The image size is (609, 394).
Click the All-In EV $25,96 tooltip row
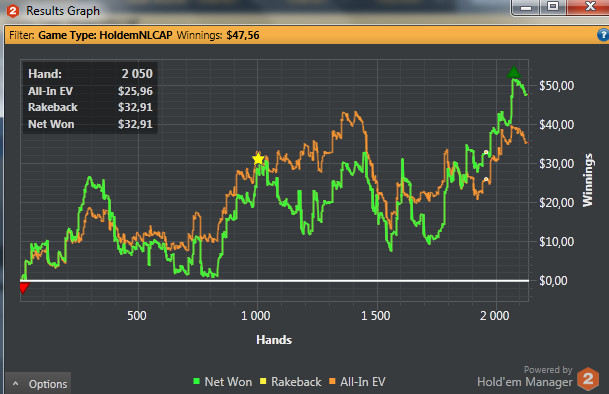point(90,91)
